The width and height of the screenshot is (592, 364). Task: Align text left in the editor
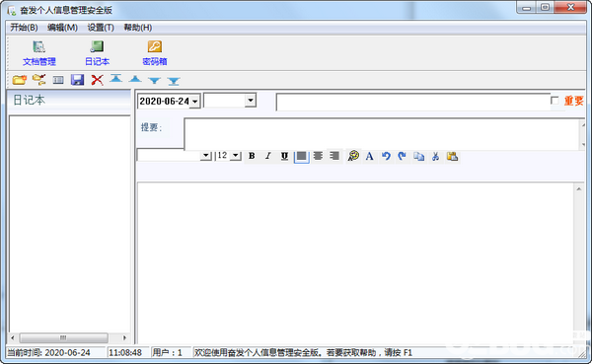pyautogui.click(x=301, y=156)
